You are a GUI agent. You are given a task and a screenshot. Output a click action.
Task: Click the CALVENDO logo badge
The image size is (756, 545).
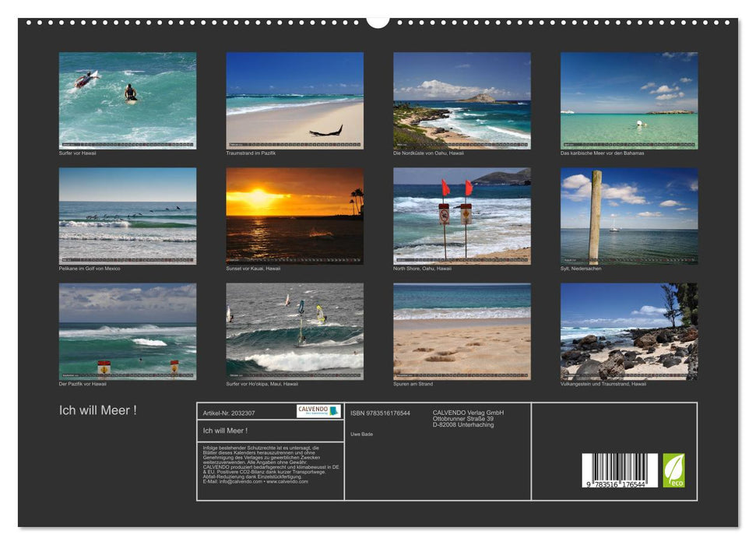pos(318,411)
